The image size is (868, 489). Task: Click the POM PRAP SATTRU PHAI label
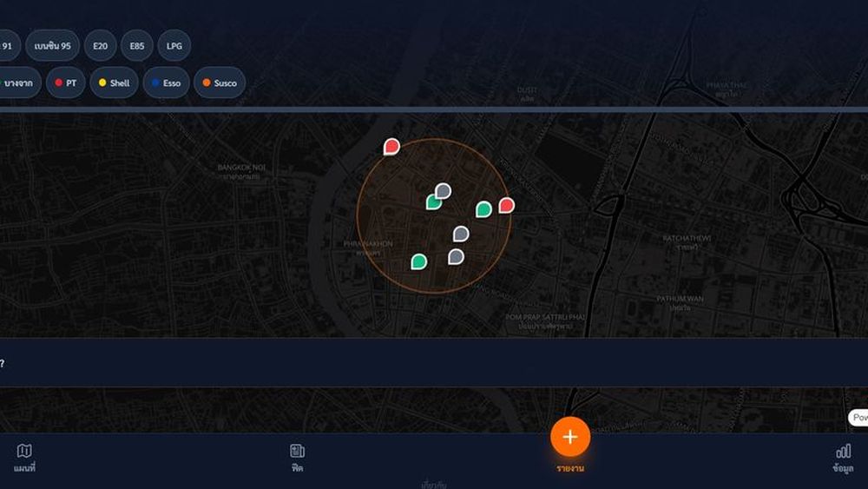click(545, 317)
